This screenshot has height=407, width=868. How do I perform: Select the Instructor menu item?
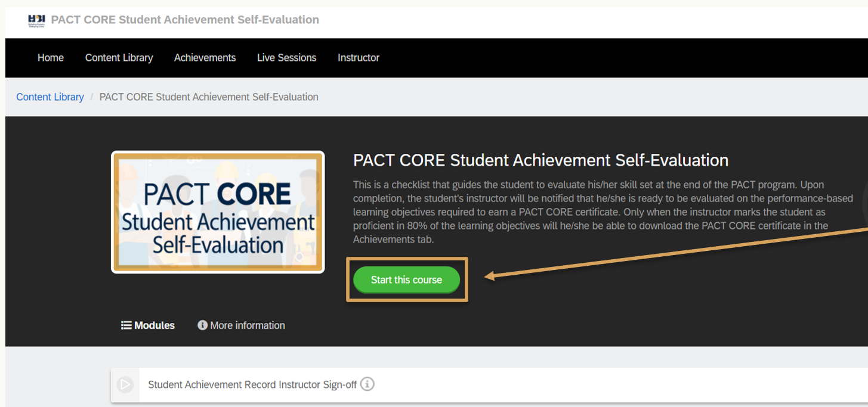(359, 58)
